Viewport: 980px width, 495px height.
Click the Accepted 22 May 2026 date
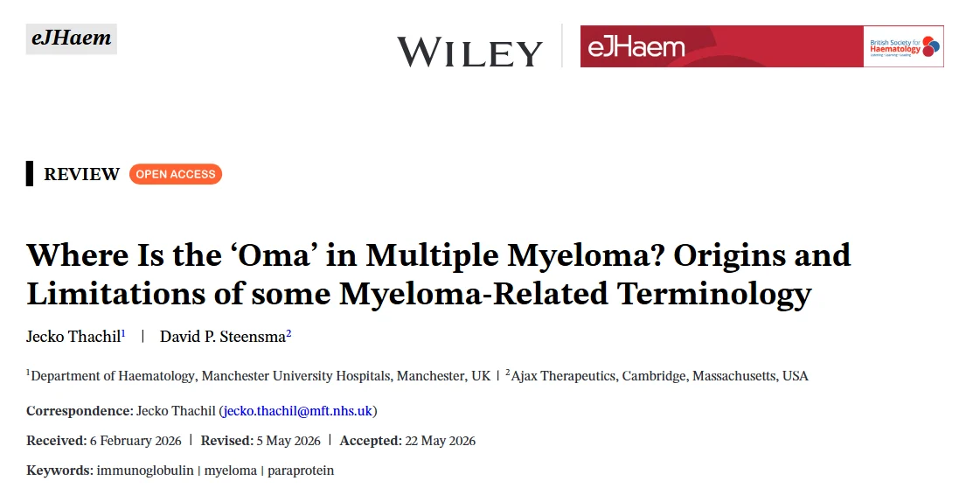pos(407,441)
